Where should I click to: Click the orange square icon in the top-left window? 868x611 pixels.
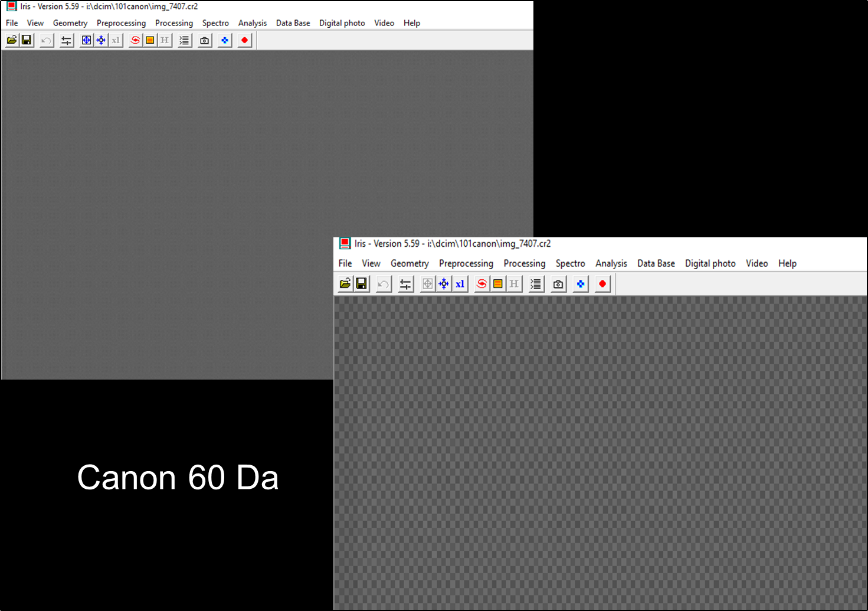coord(150,40)
